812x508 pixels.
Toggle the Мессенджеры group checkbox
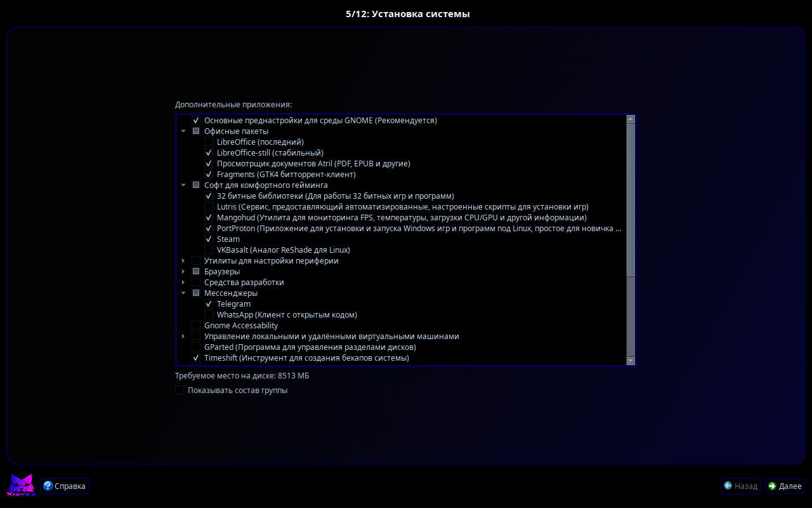point(196,293)
